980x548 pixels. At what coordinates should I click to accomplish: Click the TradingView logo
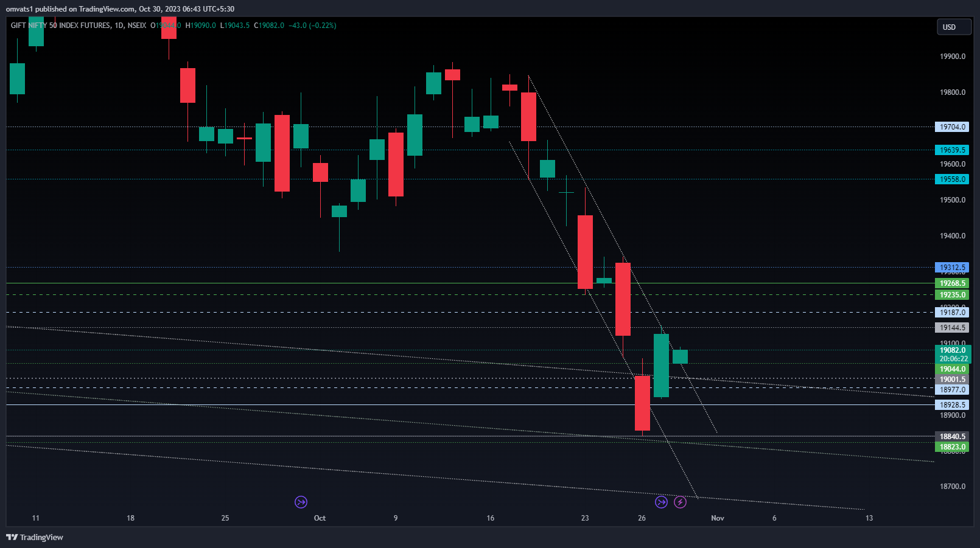[35, 537]
